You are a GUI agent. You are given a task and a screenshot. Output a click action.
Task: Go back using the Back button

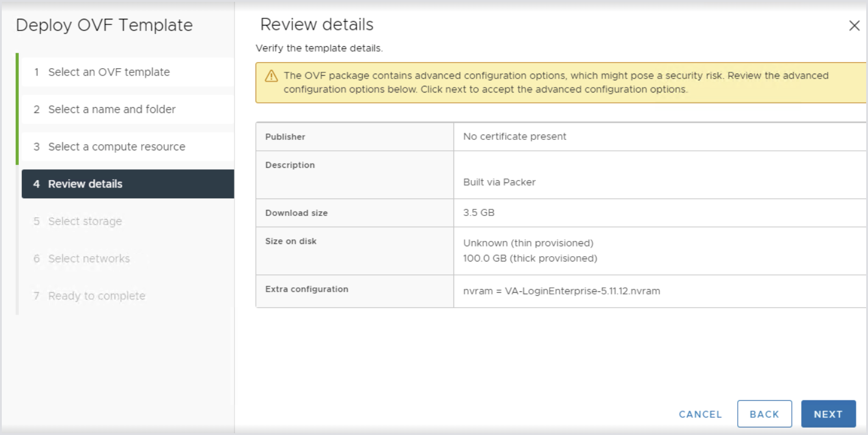(764, 414)
